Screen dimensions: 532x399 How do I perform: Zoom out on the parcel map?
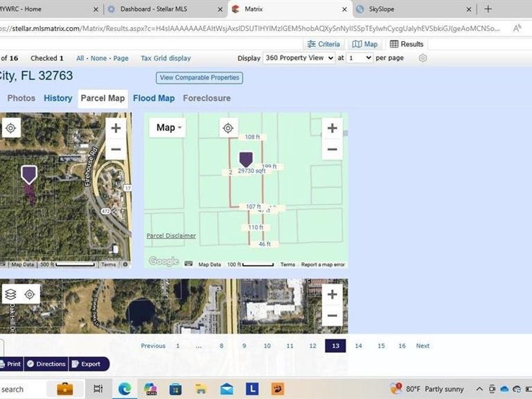(x=332, y=150)
